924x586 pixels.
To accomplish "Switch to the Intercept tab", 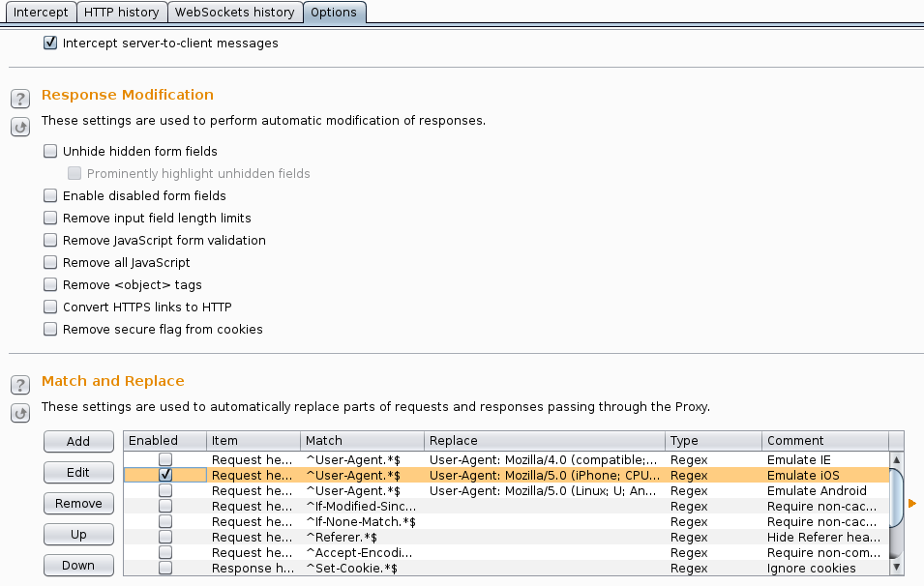I will [41, 13].
